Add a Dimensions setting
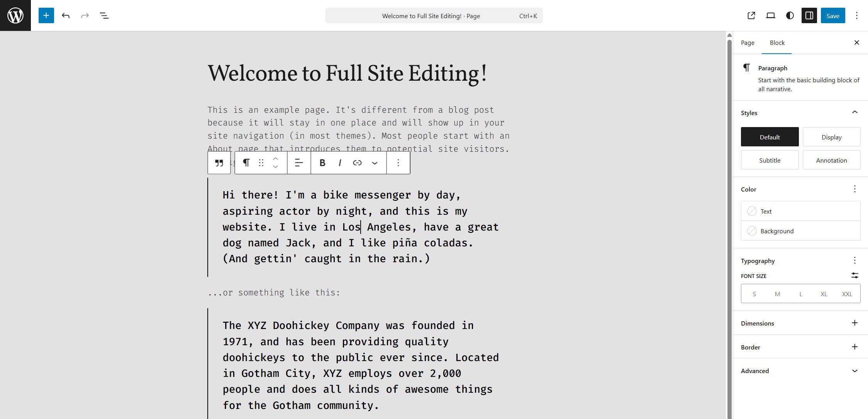 [854, 323]
